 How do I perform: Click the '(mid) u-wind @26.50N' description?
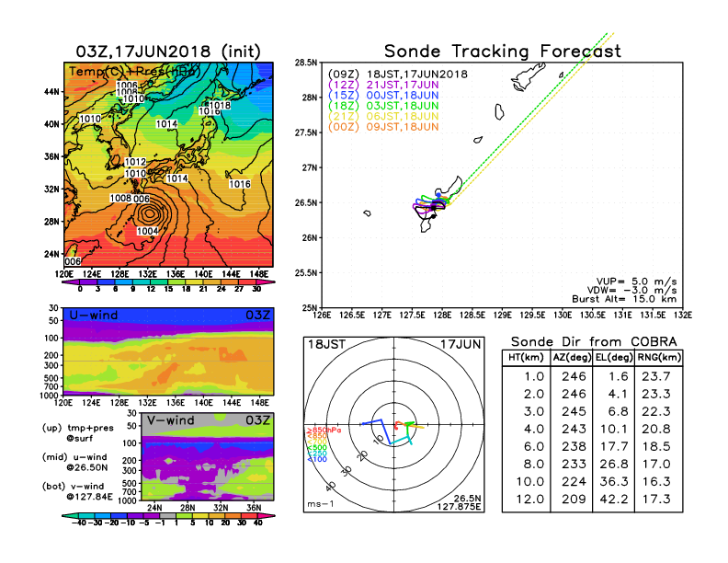74,462
